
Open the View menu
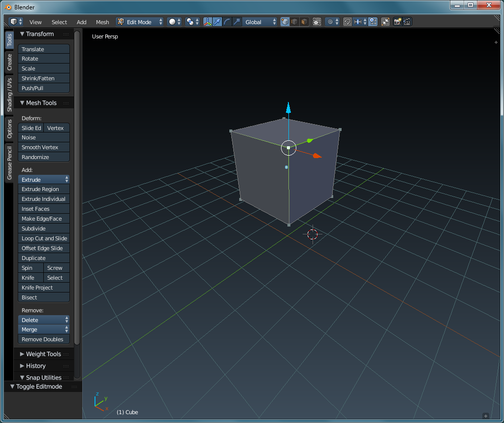click(35, 22)
